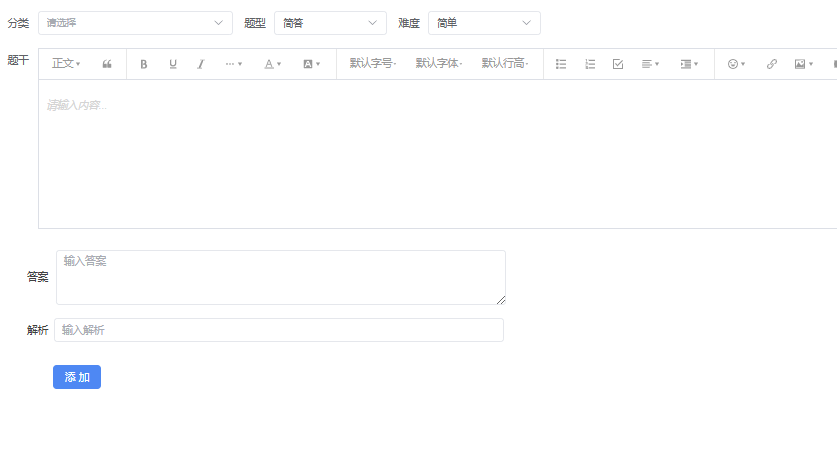
Task: Toggle italic formatting
Action: click(x=200, y=64)
